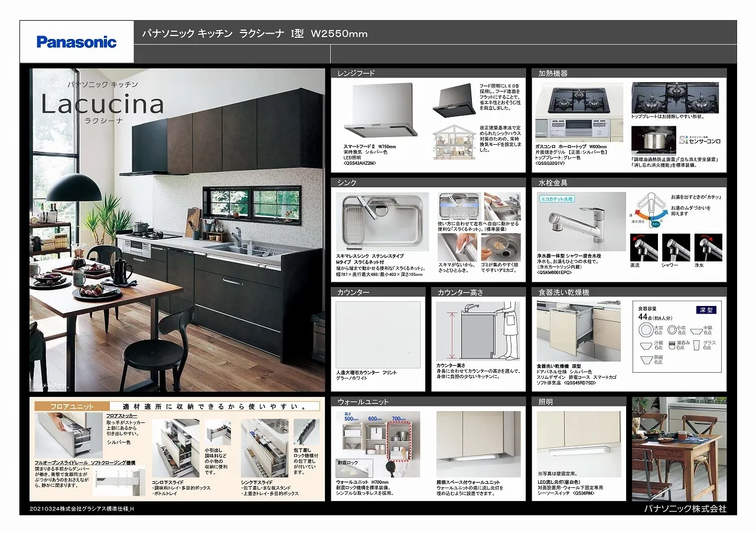Image resolution: width=756 pixels, height=534 pixels.
Task: Open the スラくるネット sliding net image
Action: 460,206
